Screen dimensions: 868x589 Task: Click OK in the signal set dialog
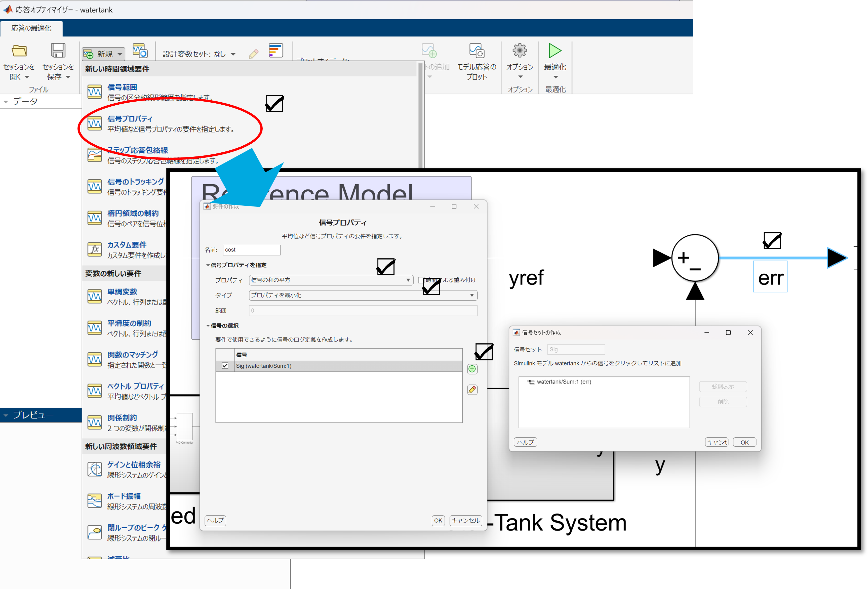point(744,442)
